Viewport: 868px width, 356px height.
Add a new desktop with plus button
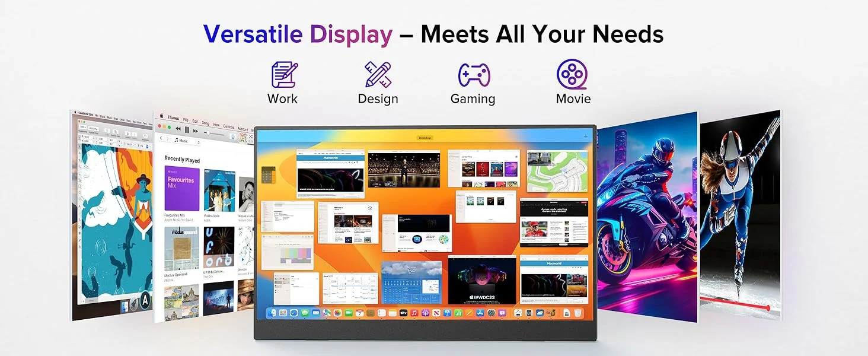tap(586, 136)
